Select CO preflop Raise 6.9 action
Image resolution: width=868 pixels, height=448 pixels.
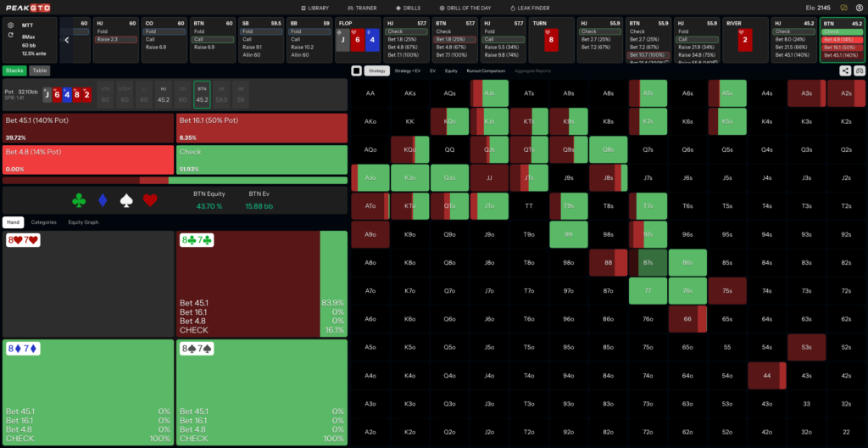point(164,48)
